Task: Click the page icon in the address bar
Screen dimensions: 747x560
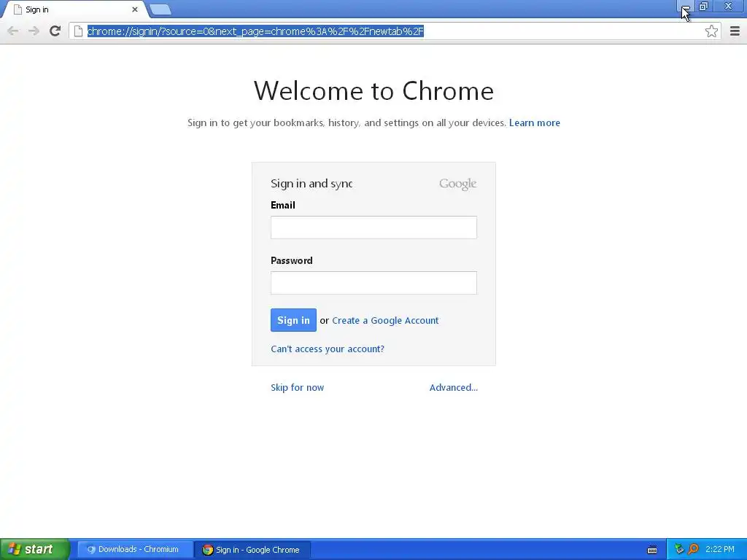Action: click(78, 31)
